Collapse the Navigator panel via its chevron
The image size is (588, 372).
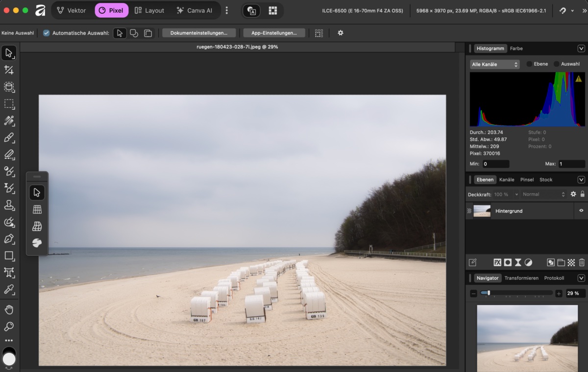coord(581,278)
